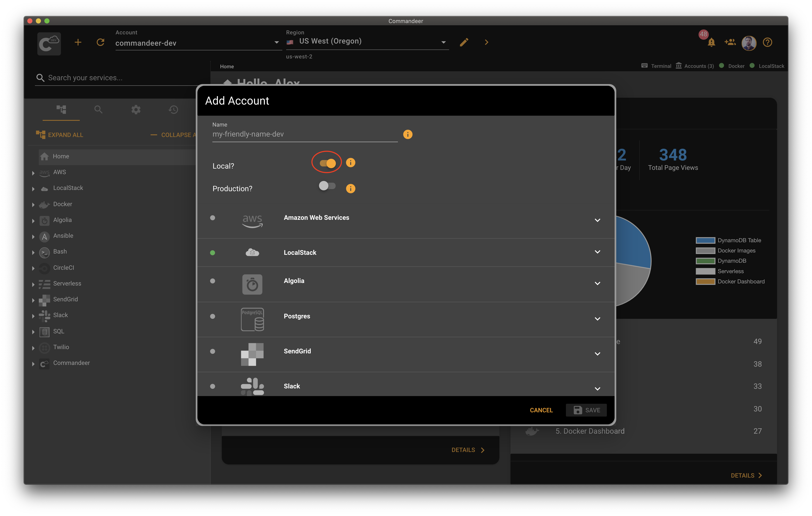Click the Local info icon
The width and height of the screenshot is (812, 516).
pos(351,163)
